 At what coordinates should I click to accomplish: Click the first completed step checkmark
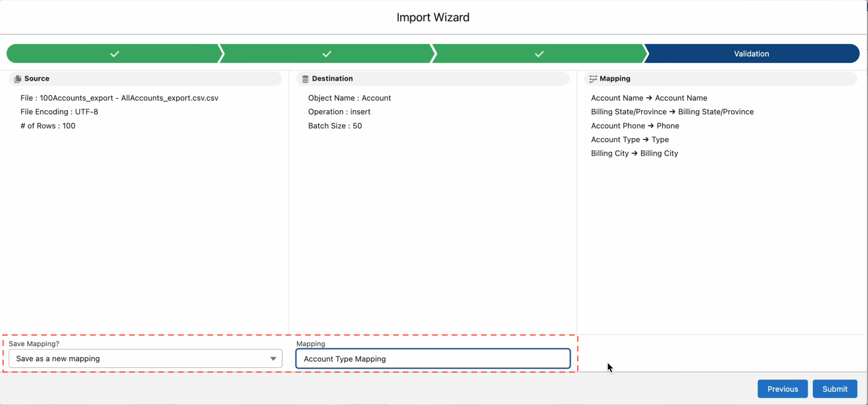[x=115, y=54]
